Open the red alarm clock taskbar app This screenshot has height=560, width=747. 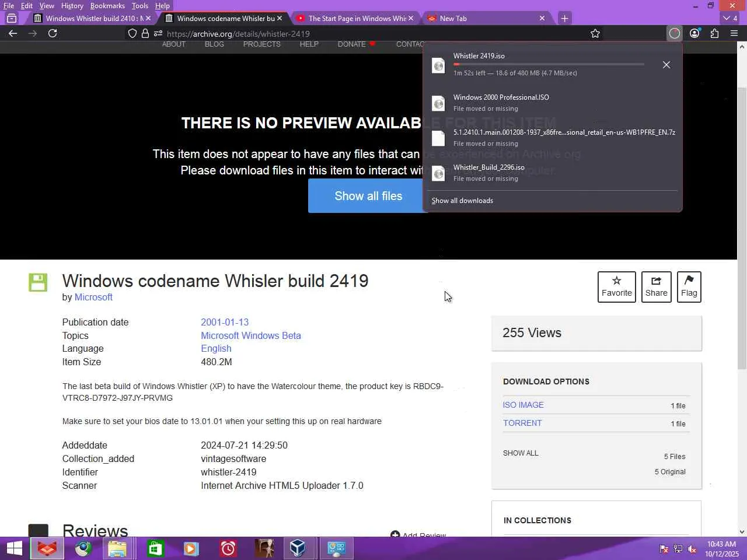228,548
